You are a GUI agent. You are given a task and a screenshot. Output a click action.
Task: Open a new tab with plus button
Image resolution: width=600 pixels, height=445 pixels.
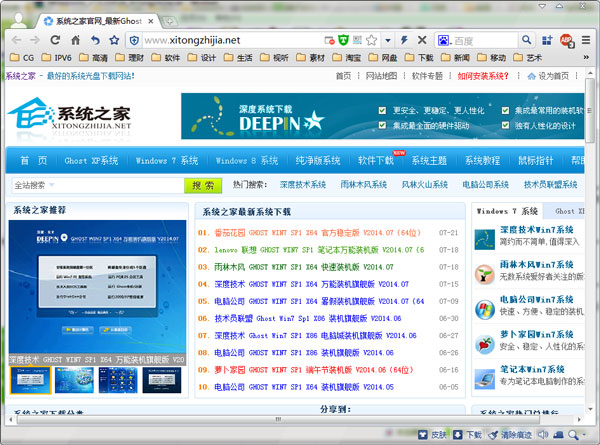pos(169,21)
